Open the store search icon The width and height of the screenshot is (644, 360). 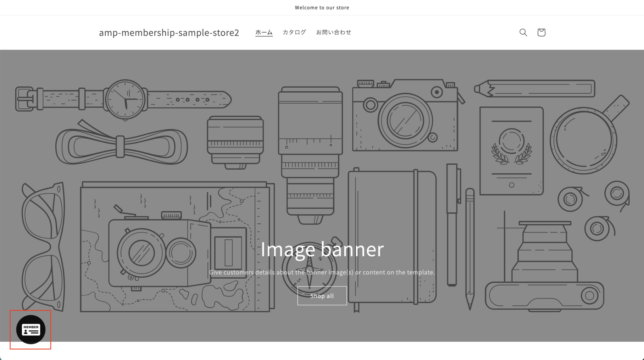(x=523, y=32)
